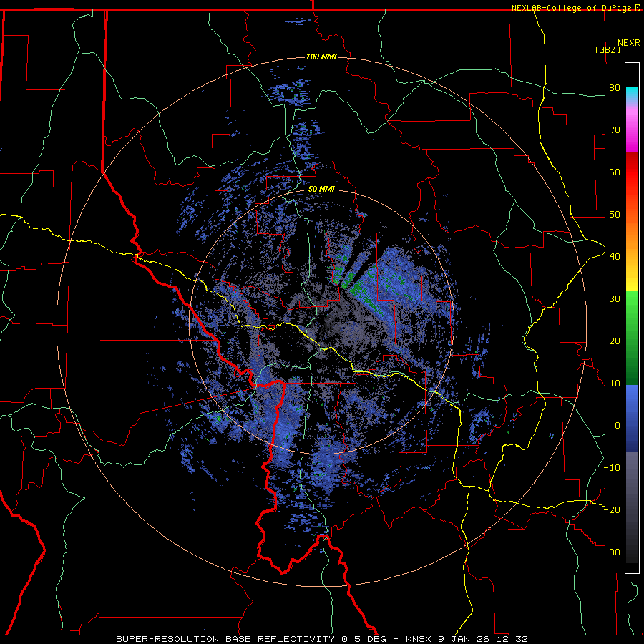
Task: Click the -30 dBZ scale value
Action: (x=612, y=552)
